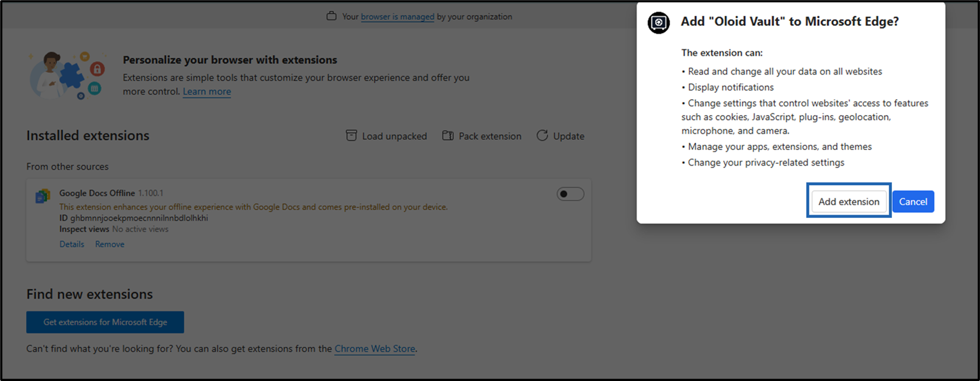Click the Installed extensions heading

tap(88, 136)
